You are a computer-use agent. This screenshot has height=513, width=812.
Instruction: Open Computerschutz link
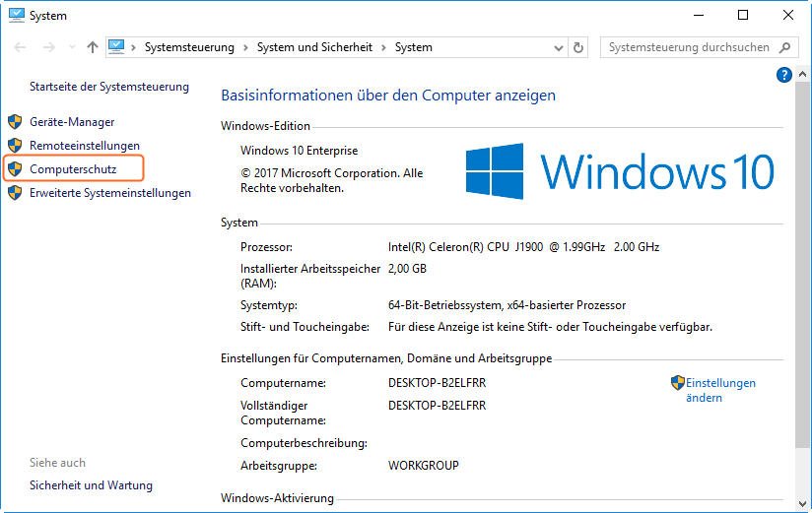coord(73,169)
